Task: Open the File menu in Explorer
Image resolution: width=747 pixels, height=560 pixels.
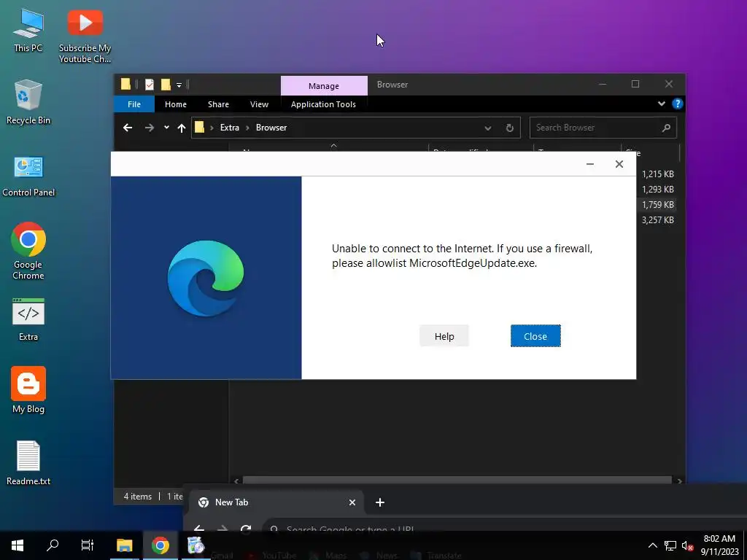Action: tap(134, 104)
